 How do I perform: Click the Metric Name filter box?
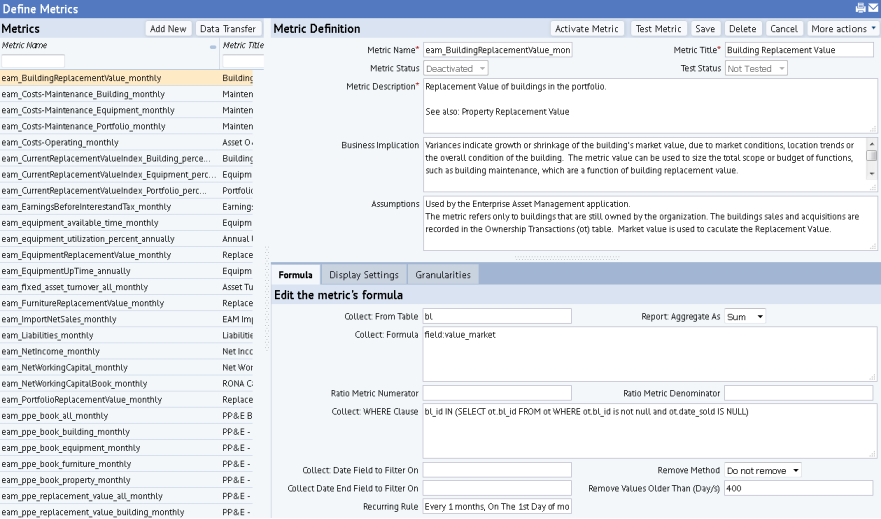pos(33,62)
